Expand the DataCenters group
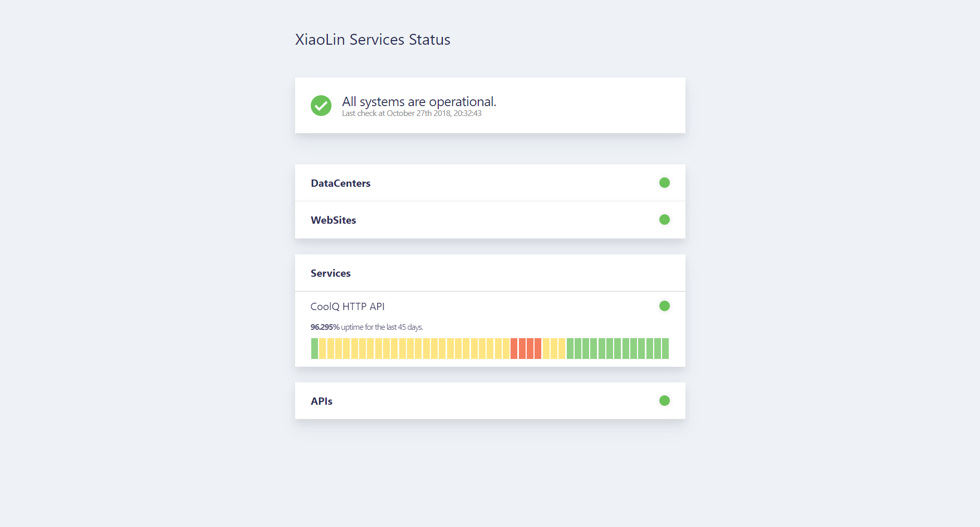The height and width of the screenshot is (527, 980). point(340,183)
